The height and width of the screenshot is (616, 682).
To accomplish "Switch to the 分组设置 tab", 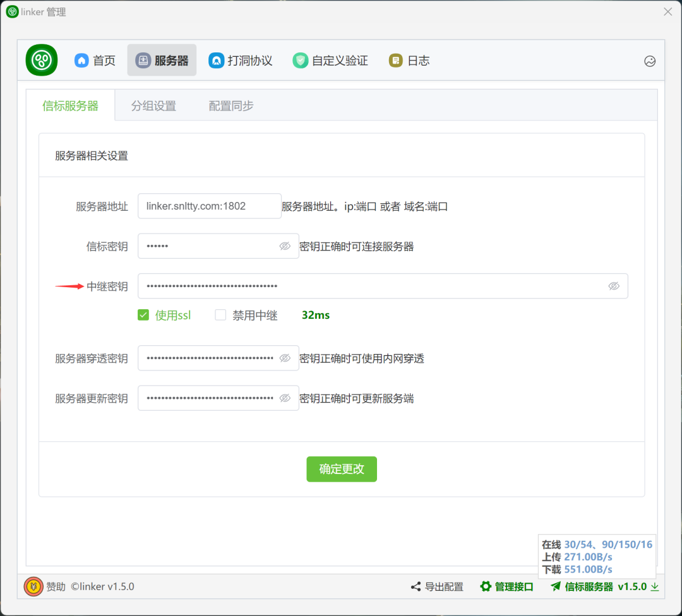I will pyautogui.click(x=153, y=105).
